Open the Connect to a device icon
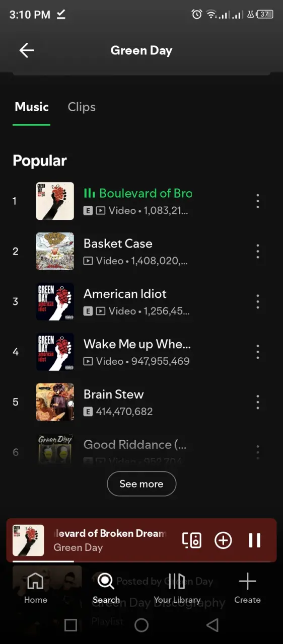Image resolution: width=283 pixels, height=644 pixels. pyautogui.click(x=191, y=540)
